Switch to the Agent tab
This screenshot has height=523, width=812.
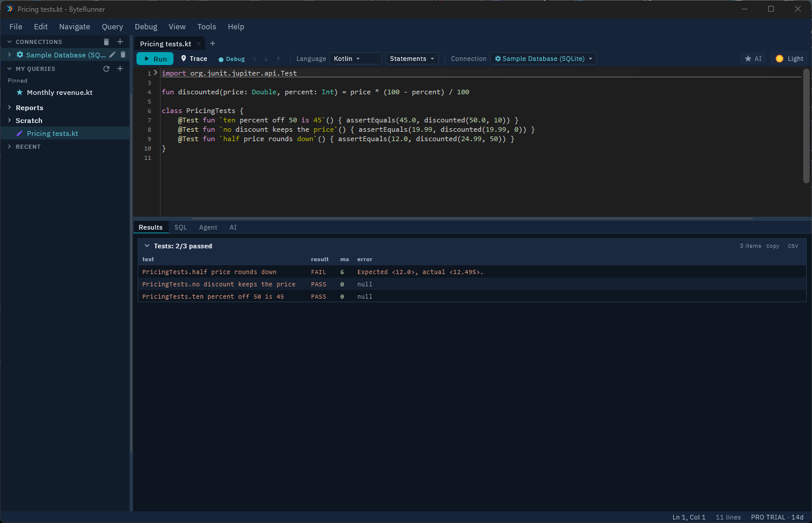208,227
